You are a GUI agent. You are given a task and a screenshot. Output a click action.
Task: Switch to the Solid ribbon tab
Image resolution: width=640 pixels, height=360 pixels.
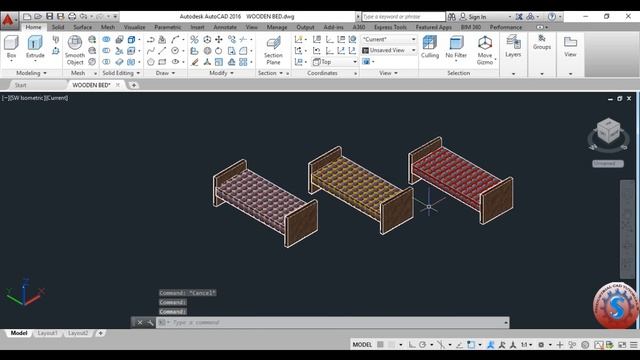click(58, 27)
